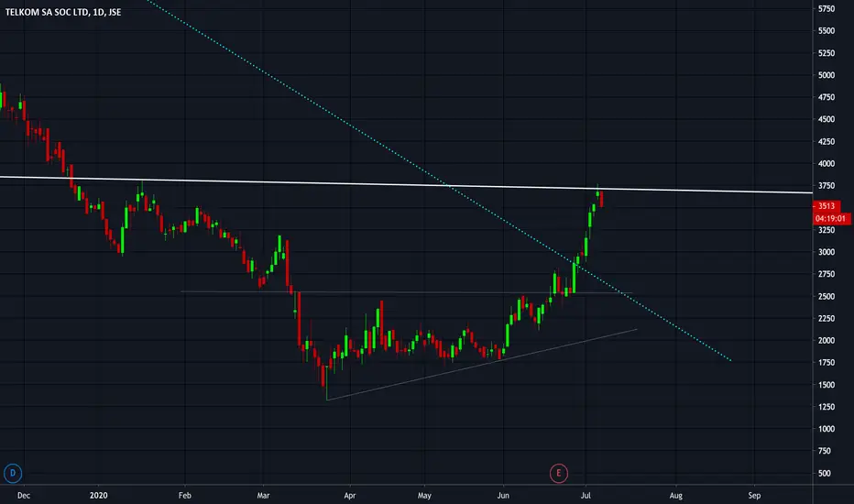This screenshot has width=854, height=504.
Task: Click the red 3513 current price label
Action: click(x=827, y=206)
